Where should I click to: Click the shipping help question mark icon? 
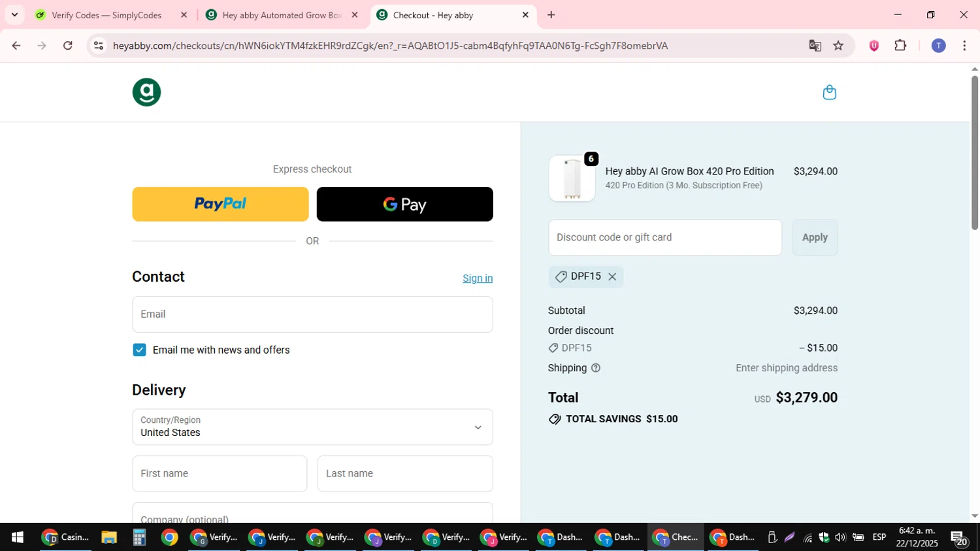(595, 368)
